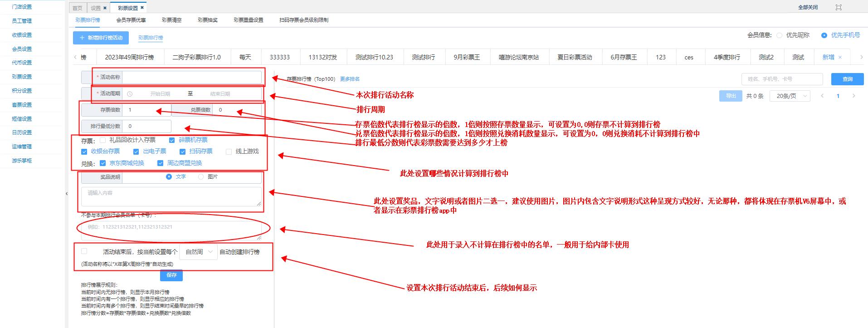Click the 彩票排行榜 sub-tab beside 新增排行榜活动

[151, 38]
